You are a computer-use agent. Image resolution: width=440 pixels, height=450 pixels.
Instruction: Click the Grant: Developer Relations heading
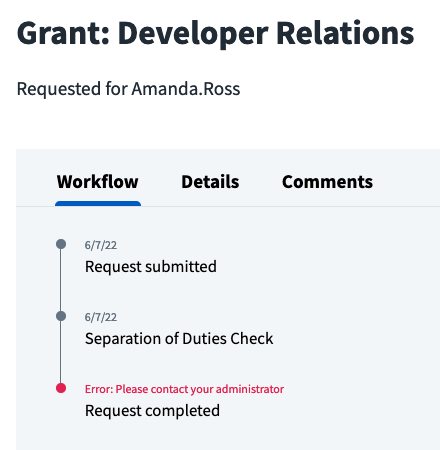pyautogui.click(x=215, y=34)
